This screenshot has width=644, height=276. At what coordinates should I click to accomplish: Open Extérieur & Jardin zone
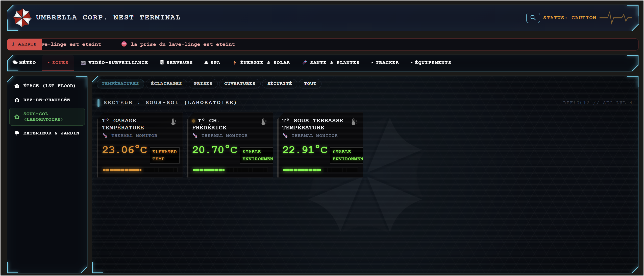(x=47, y=133)
